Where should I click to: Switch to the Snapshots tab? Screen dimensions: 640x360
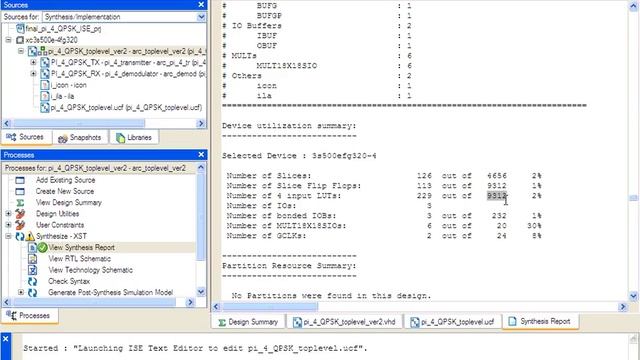(80, 138)
